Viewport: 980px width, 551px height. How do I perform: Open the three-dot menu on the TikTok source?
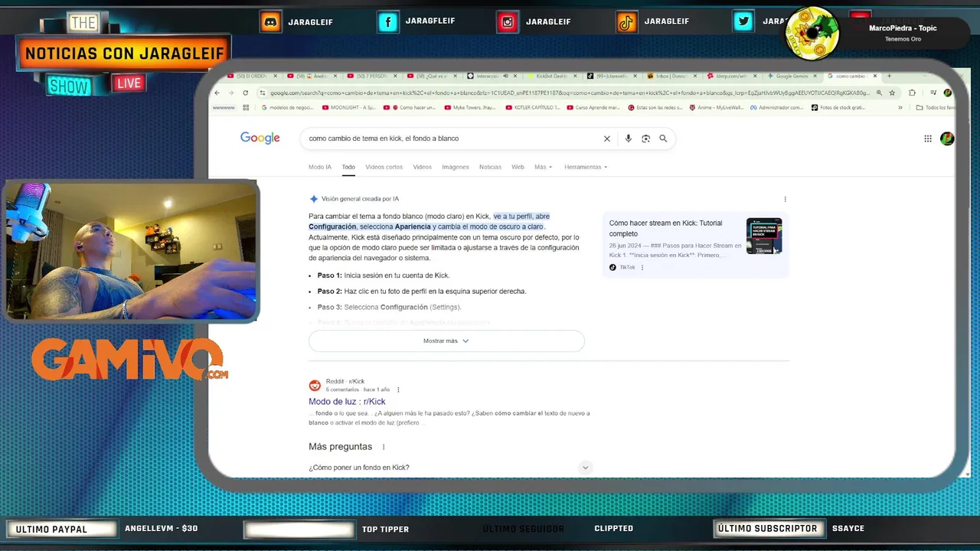click(x=642, y=267)
